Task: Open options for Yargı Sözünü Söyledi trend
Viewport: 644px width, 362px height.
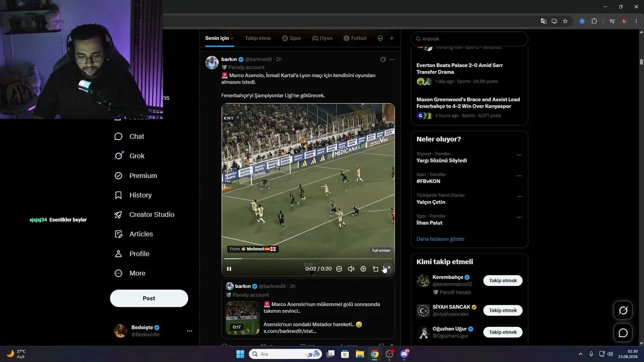Action: pyautogui.click(x=519, y=155)
